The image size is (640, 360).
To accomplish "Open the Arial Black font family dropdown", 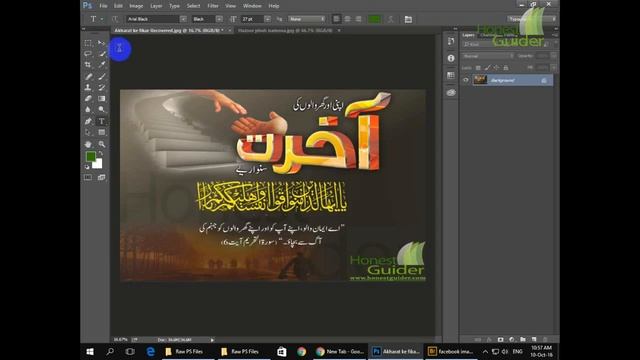I will pos(183,19).
